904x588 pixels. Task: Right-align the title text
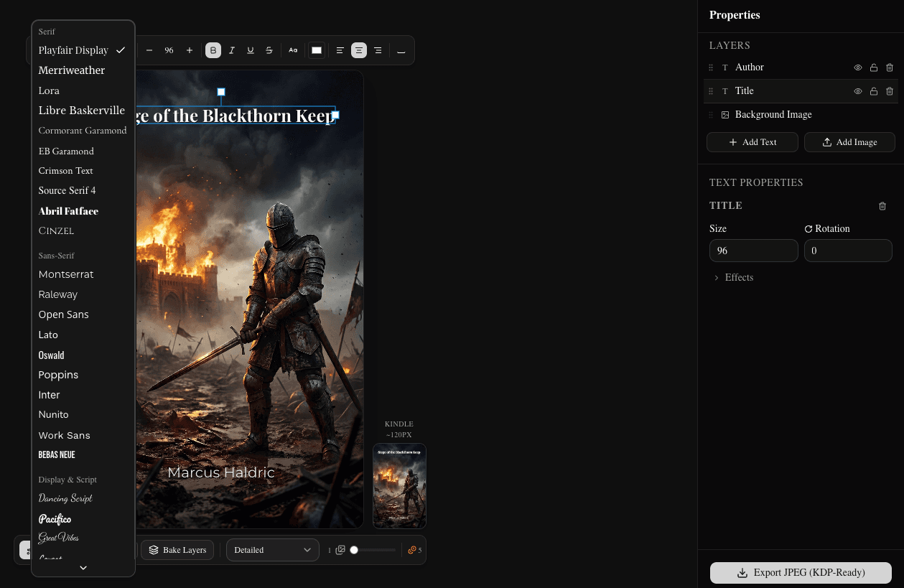tap(378, 50)
